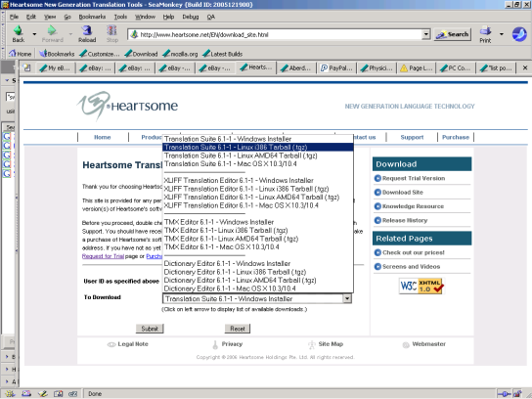Image resolution: width=532 pixels, height=399 pixels.
Task: Open Home bookmark in personal toolbar
Action: tap(21, 54)
